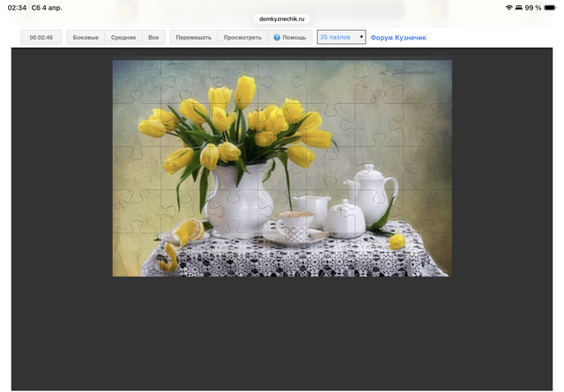The height and width of the screenshot is (392, 564).
Task: Show the Средние middle pieces
Action: point(122,38)
